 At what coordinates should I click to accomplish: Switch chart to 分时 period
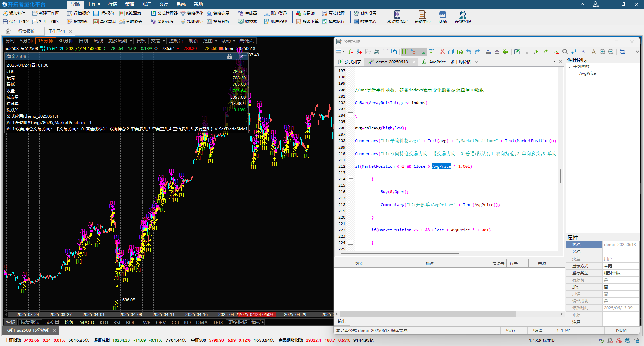(x=10, y=41)
